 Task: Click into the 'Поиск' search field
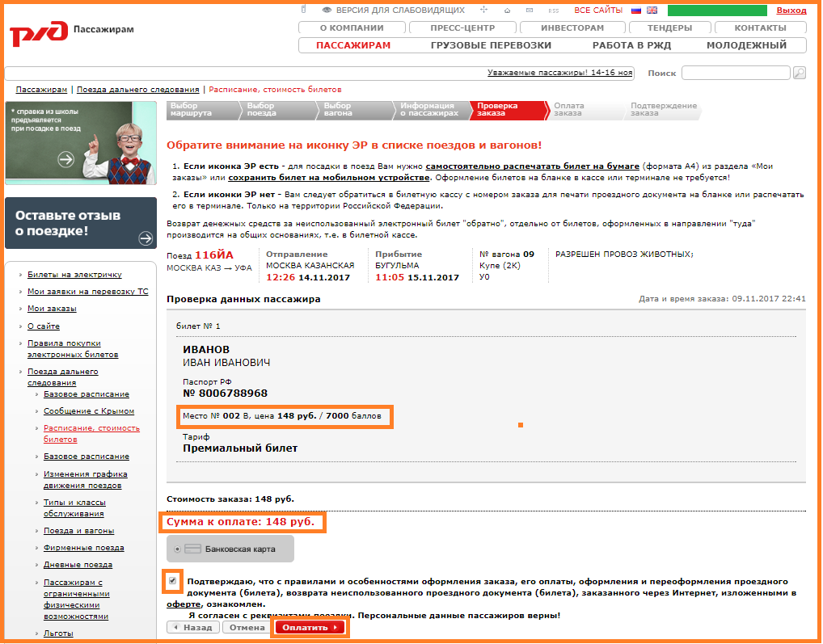tap(735, 73)
